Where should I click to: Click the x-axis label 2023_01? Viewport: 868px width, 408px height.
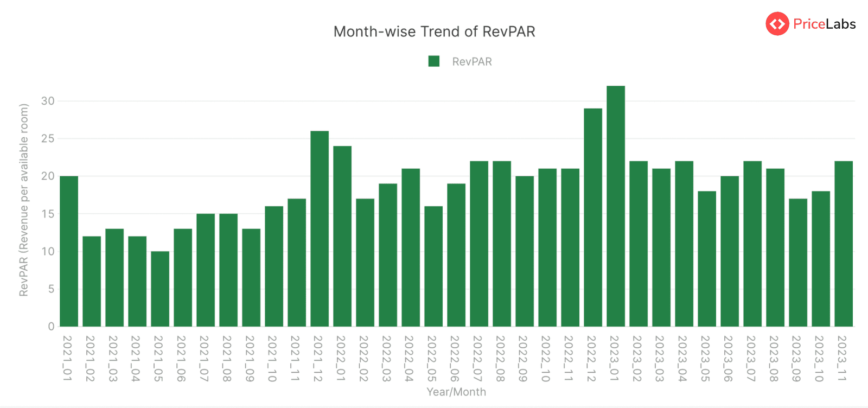click(x=614, y=358)
